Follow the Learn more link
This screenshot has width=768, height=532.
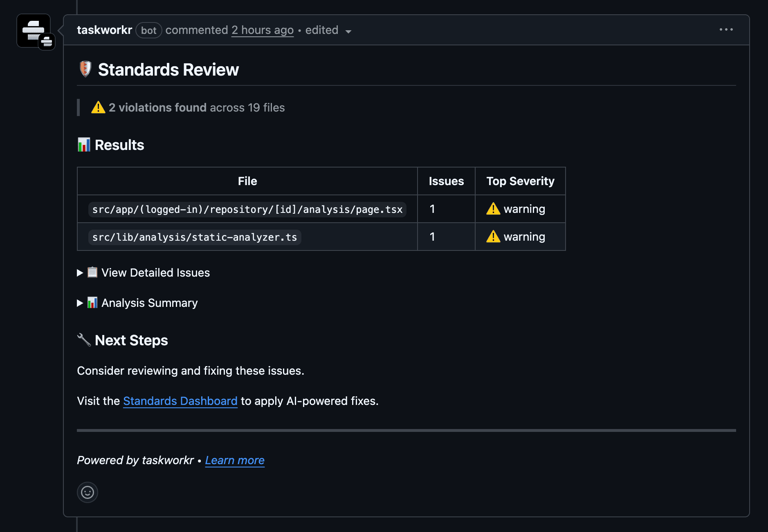[x=235, y=460]
